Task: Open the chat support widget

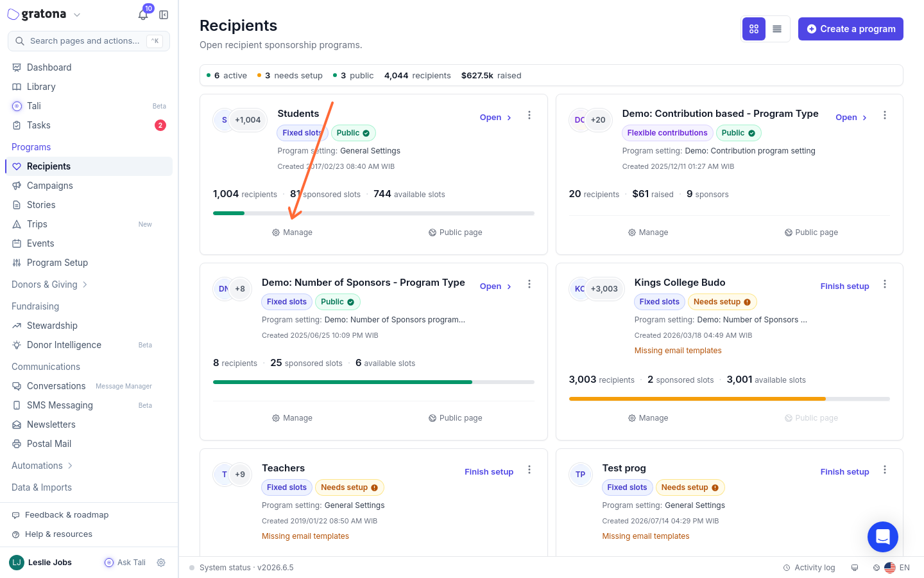Action: pyautogui.click(x=883, y=537)
